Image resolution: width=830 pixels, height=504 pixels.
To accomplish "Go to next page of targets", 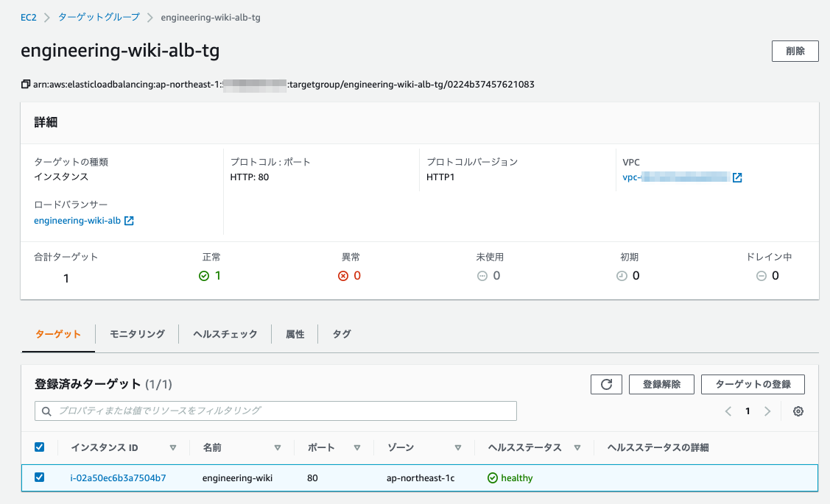I will 767,411.
